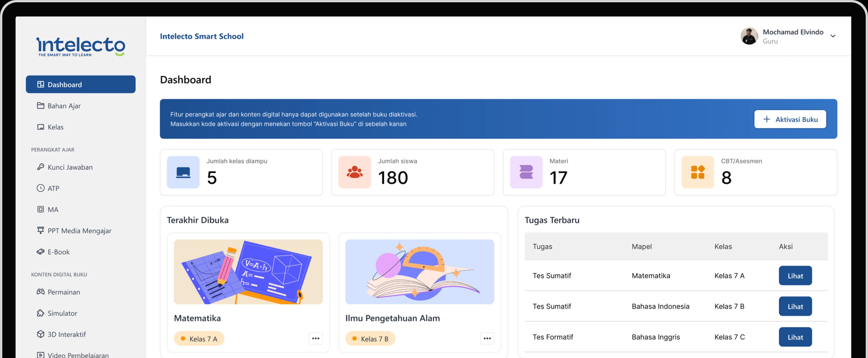Open the E-Book menu entry

point(81,252)
